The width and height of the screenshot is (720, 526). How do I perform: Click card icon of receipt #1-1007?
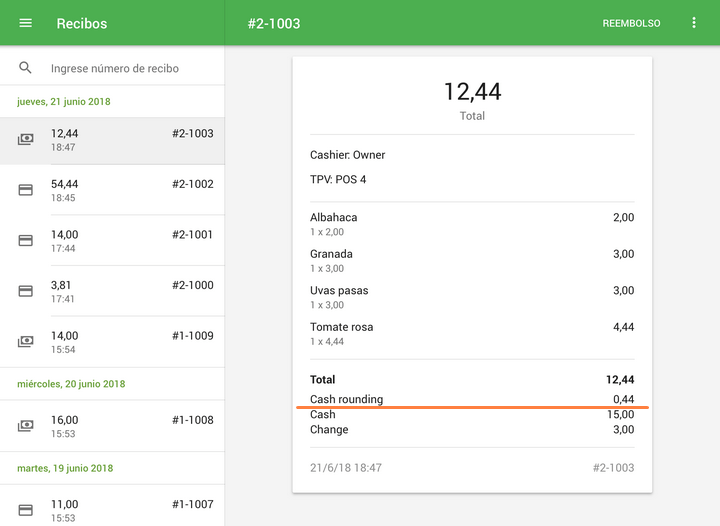(26, 510)
